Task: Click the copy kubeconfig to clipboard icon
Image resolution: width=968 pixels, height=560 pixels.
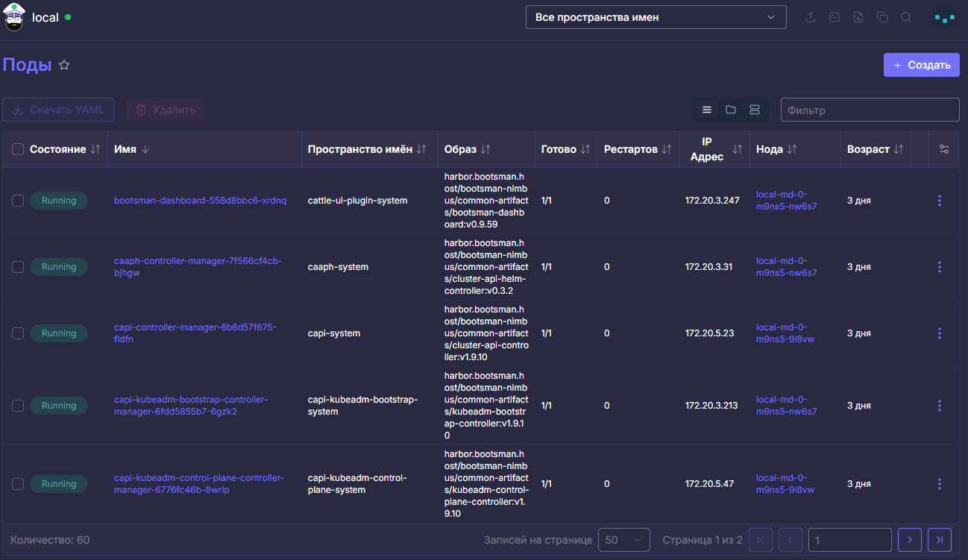Action: 882,17
